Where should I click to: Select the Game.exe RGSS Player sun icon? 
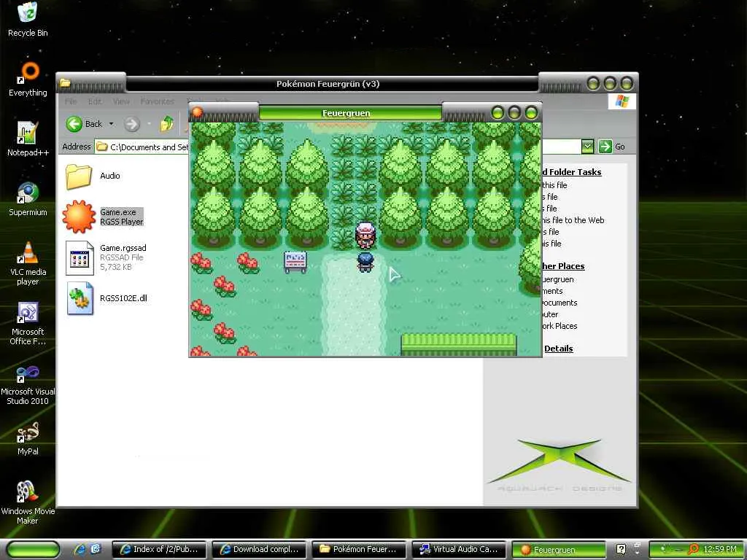[79, 217]
